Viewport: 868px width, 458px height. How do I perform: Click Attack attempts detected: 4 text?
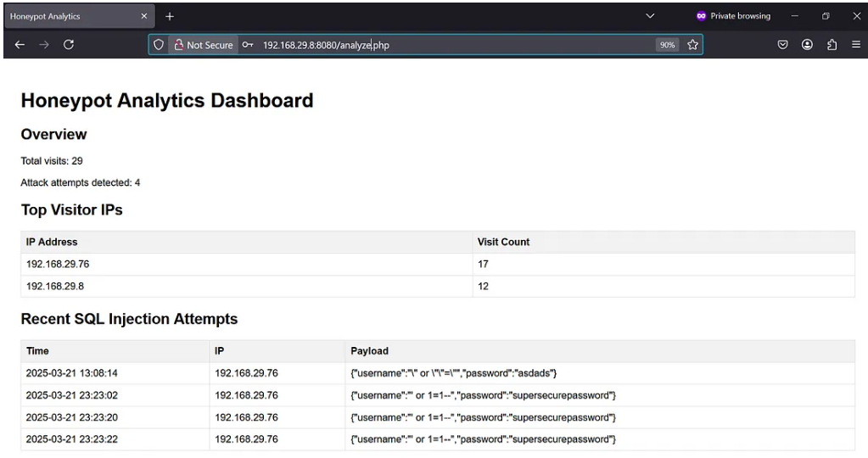point(81,182)
